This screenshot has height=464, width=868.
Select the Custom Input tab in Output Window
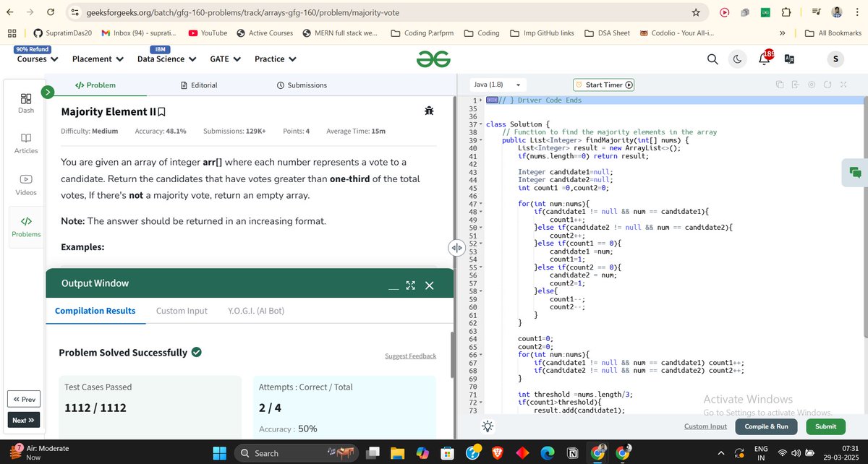point(182,311)
